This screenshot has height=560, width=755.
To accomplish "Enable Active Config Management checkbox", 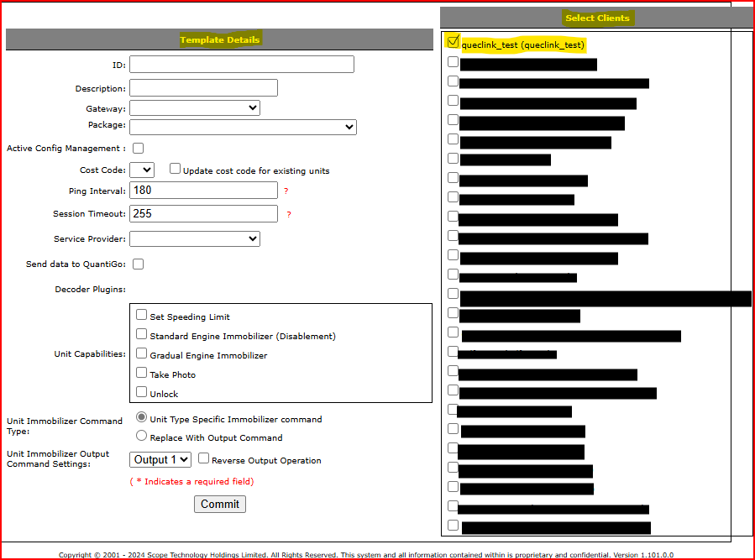I will 139,149.
